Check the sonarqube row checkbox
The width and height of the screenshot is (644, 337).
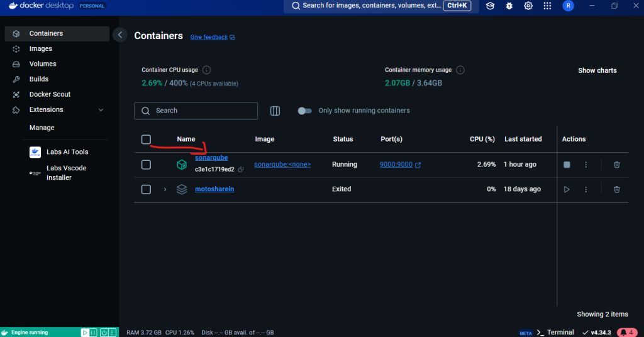[146, 165]
